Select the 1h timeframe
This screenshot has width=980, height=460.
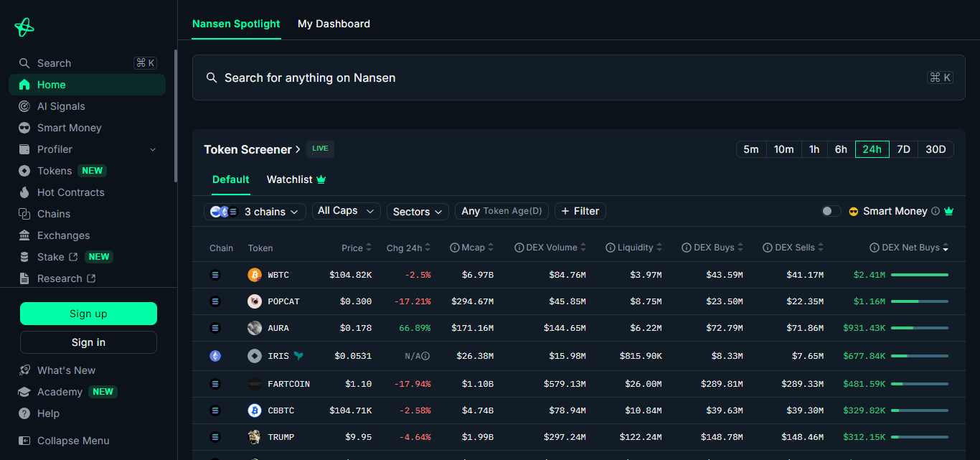point(814,149)
